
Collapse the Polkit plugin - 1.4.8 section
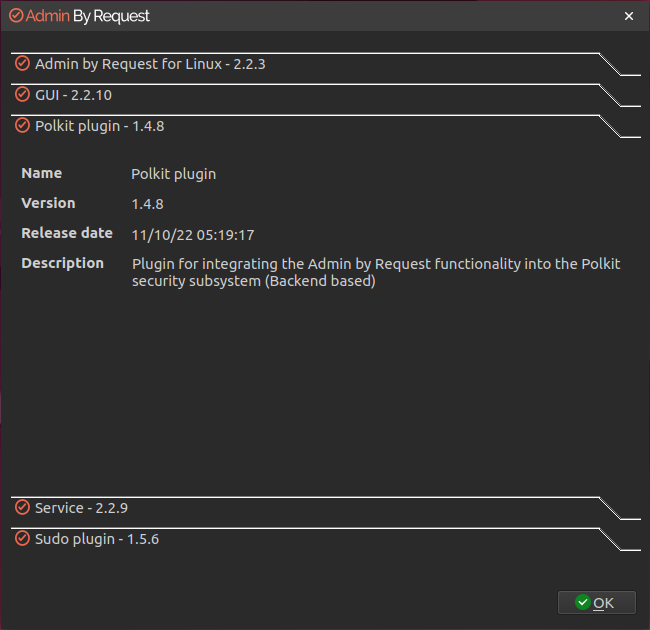click(x=325, y=126)
